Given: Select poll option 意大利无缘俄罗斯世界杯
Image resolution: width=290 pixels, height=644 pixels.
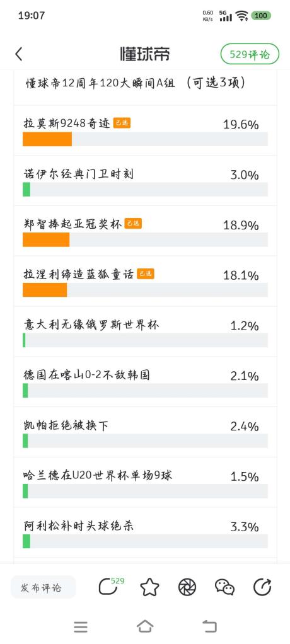Looking at the screenshot, I should (145, 331).
